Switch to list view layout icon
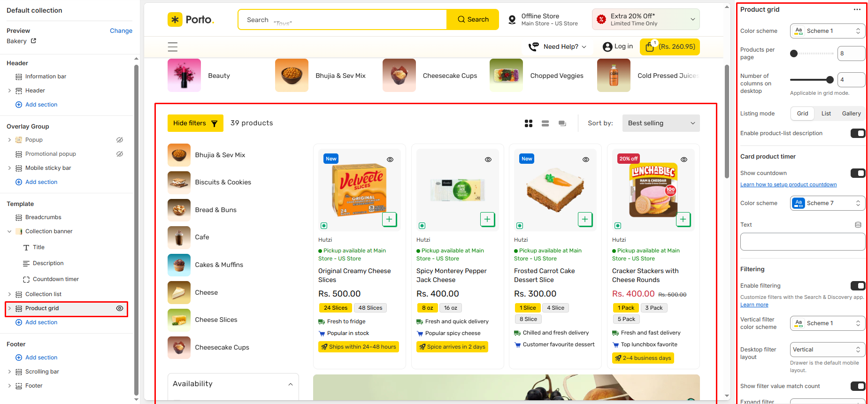 point(545,123)
